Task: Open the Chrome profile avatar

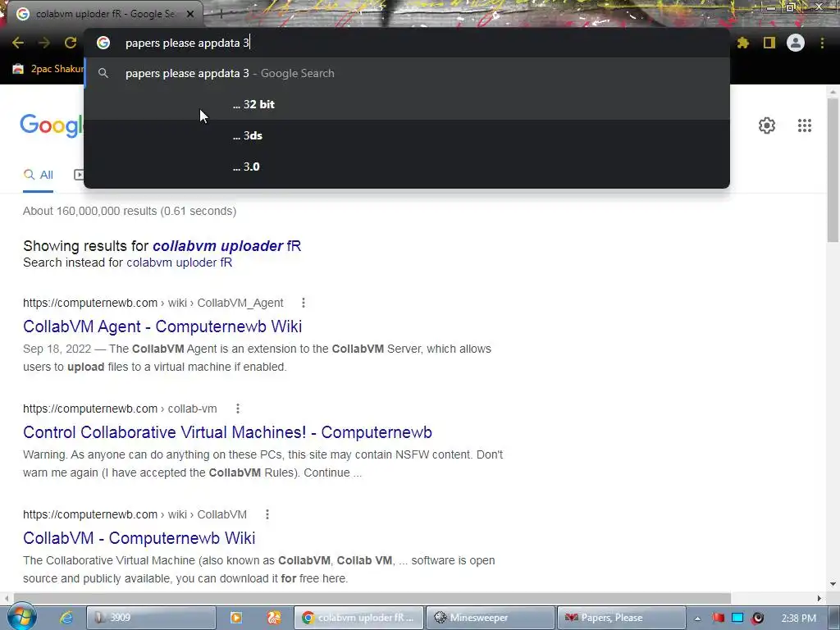Action: pyautogui.click(x=796, y=43)
